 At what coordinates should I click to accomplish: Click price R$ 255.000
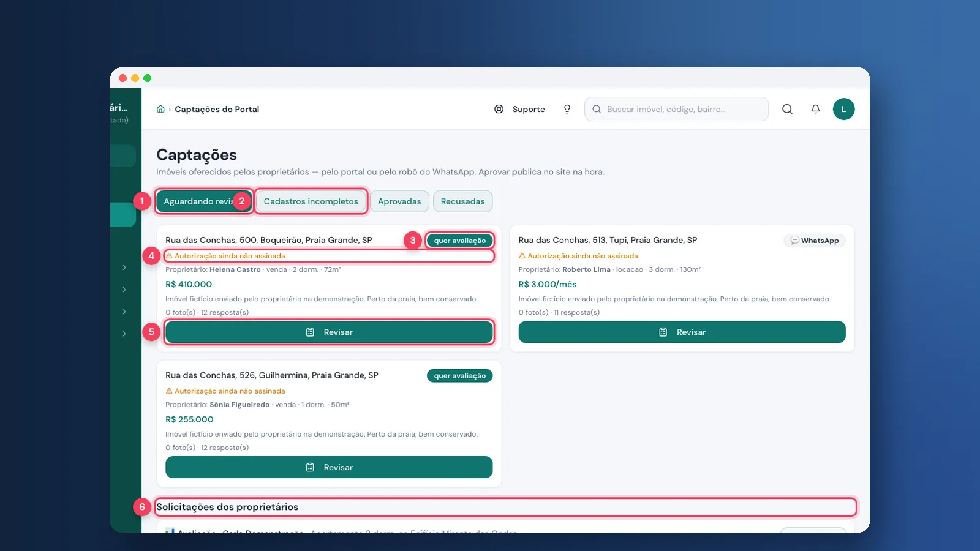coord(189,419)
